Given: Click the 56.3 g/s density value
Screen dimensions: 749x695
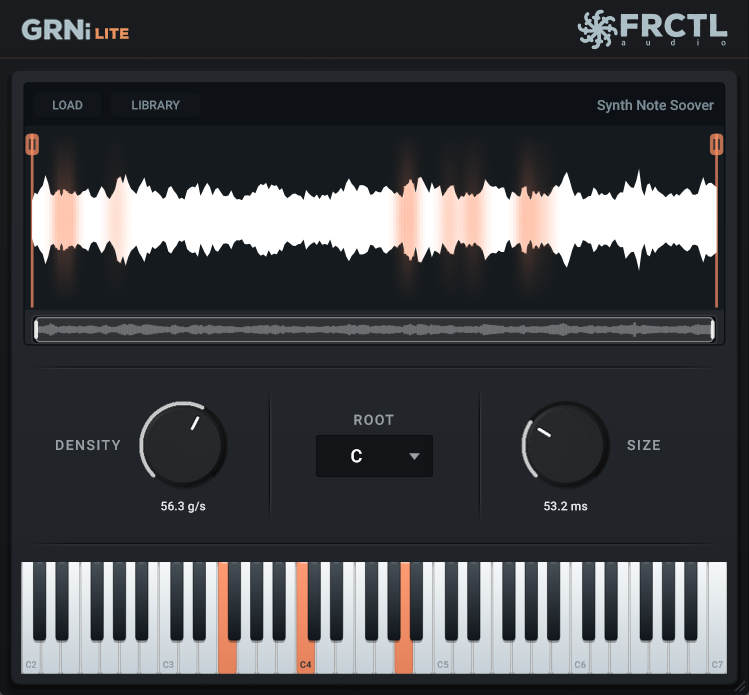Looking at the screenshot, I should (x=183, y=506).
